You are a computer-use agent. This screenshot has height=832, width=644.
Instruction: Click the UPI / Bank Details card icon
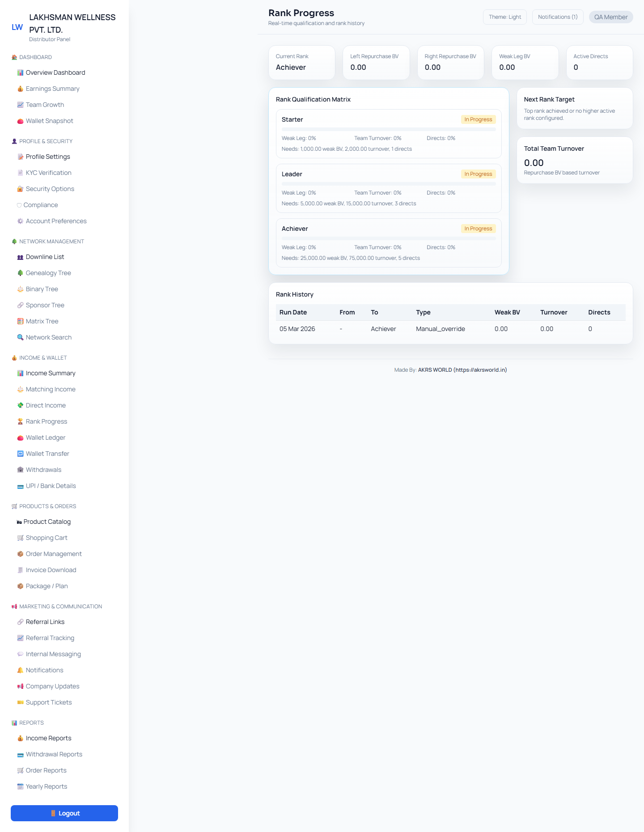coord(20,486)
